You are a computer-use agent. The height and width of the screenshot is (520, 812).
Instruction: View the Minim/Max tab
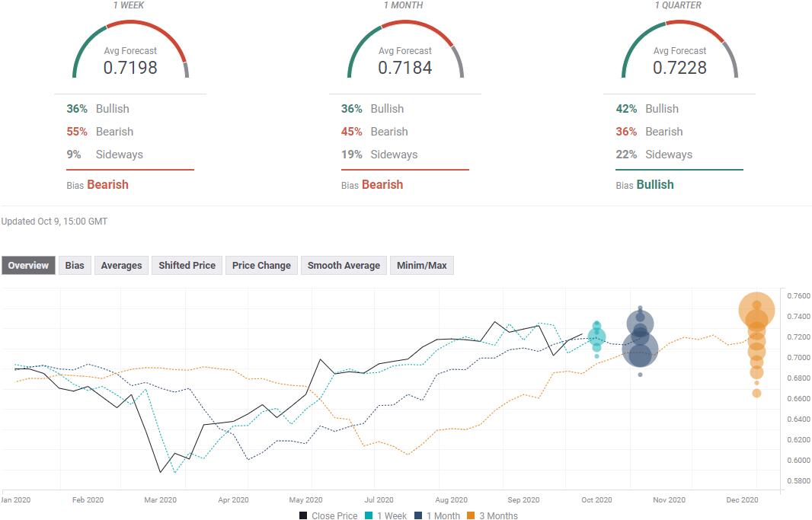pos(421,266)
